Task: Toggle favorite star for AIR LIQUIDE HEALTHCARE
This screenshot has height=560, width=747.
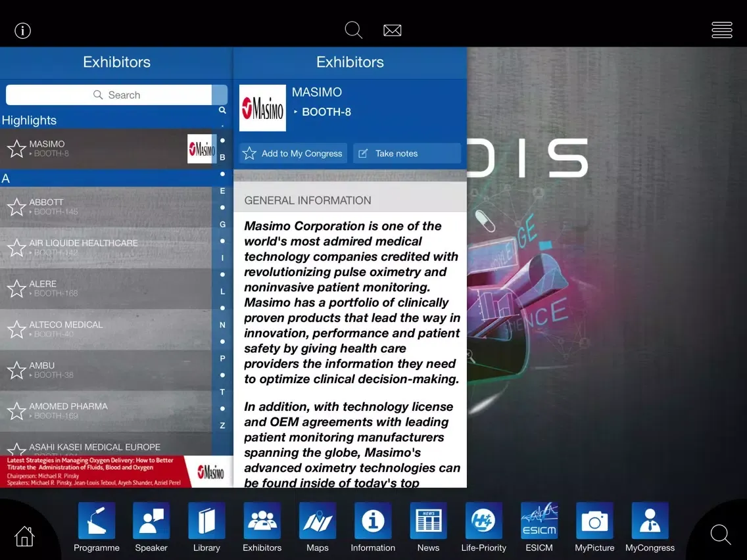Action: (16, 248)
